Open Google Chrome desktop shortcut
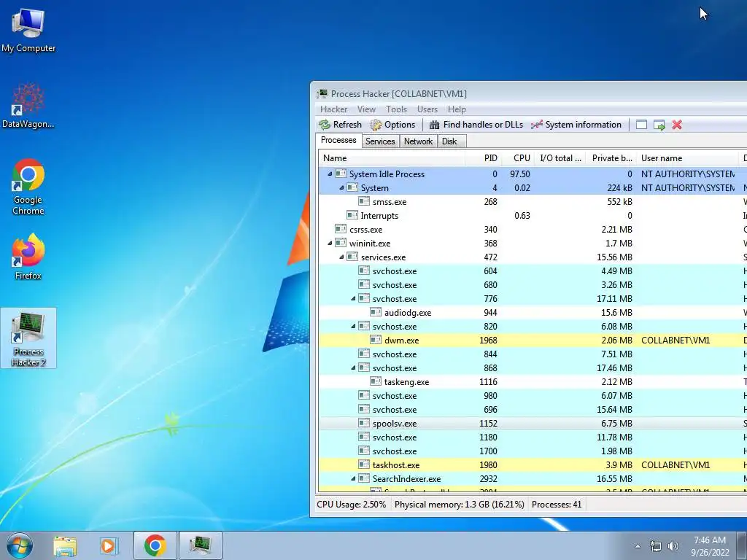 [x=28, y=187]
